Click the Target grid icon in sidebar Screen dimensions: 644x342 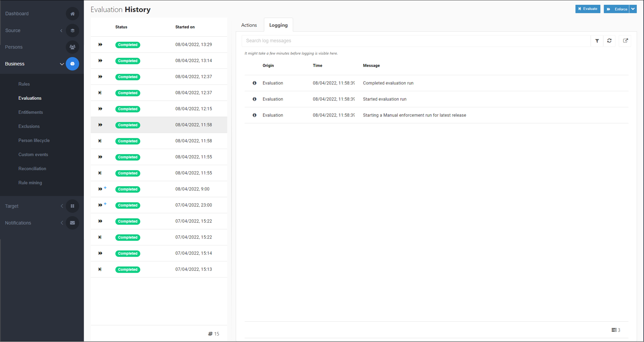[72, 206]
